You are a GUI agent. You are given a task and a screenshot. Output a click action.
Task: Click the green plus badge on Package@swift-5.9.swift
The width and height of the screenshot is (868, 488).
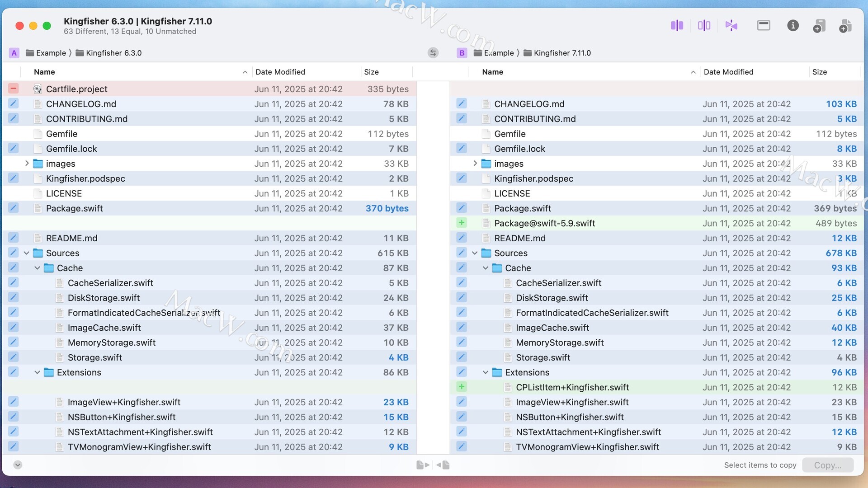click(461, 223)
